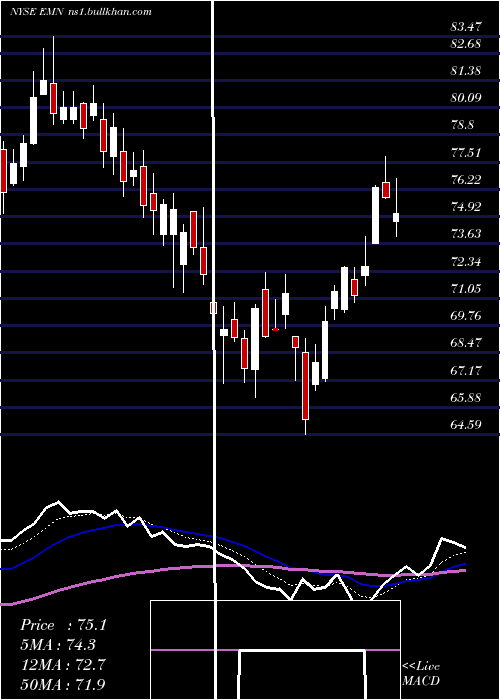Click the 80.09 price axis label
The width and height of the screenshot is (500, 700).
coord(466,98)
